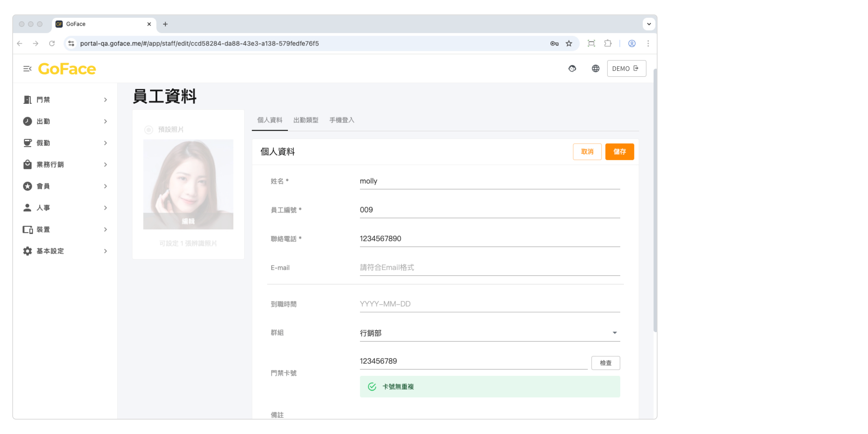
Task: Open the browser extensions puzzle icon
Action: pos(608,43)
